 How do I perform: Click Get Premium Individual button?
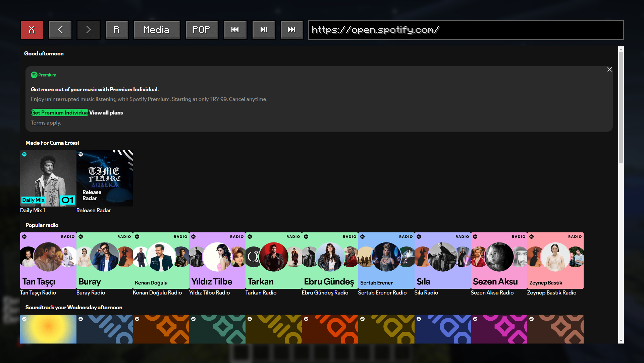click(60, 113)
